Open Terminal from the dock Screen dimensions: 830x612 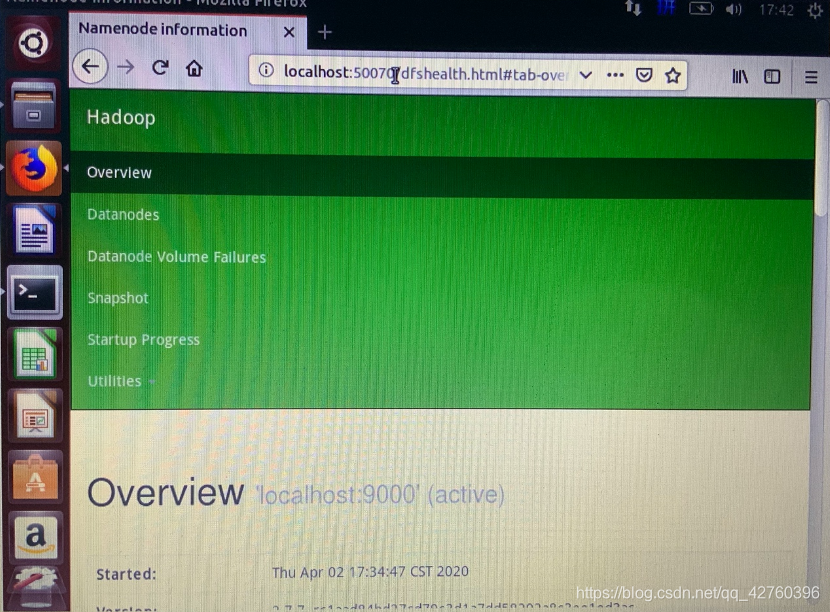pos(34,293)
